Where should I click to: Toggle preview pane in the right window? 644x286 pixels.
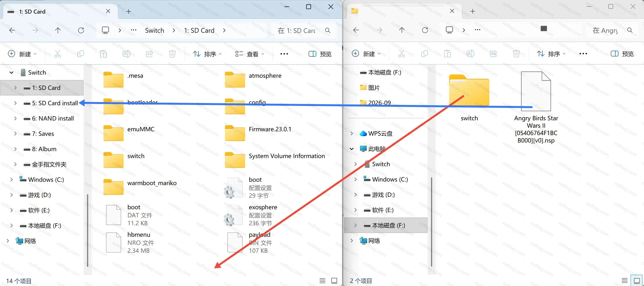622,54
